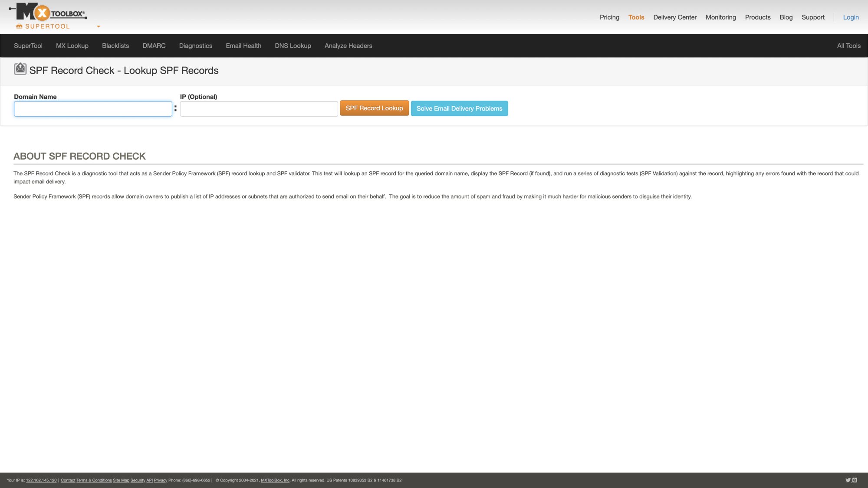Open the DMARC section
The width and height of the screenshot is (868, 488).
coord(154,46)
